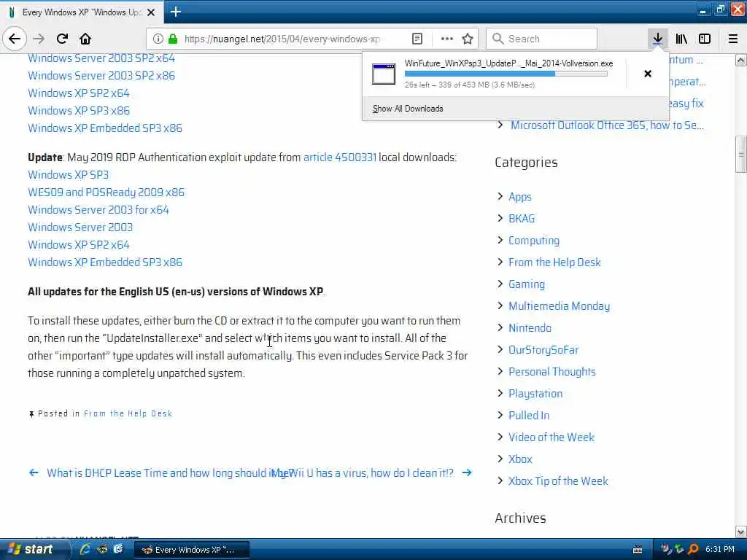Click the orange magnifier tray icon
The width and height of the screenshot is (747, 560).
coord(693,550)
